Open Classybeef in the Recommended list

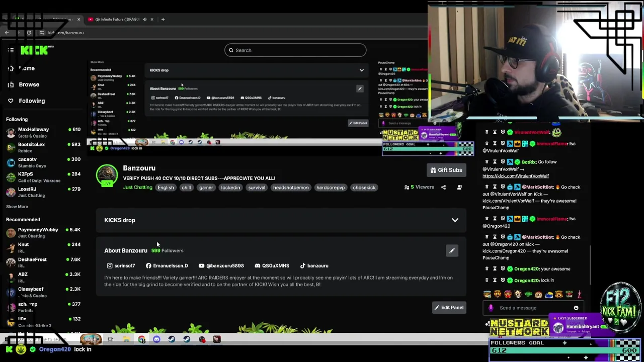pyautogui.click(x=43, y=292)
